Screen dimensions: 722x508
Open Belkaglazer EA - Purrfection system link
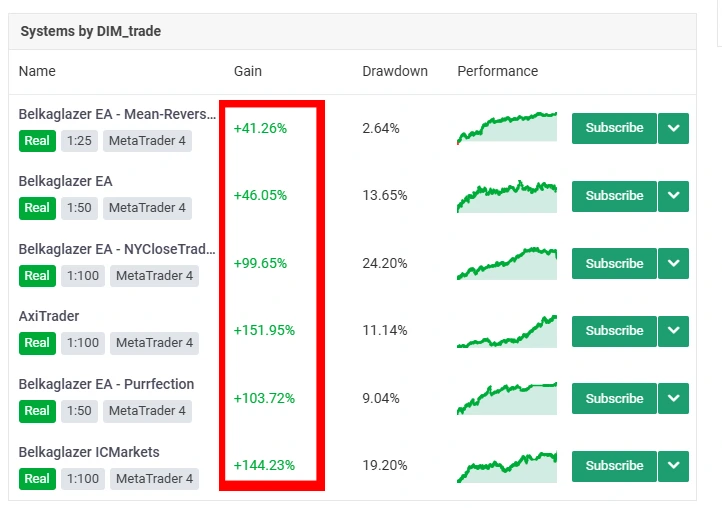106,384
